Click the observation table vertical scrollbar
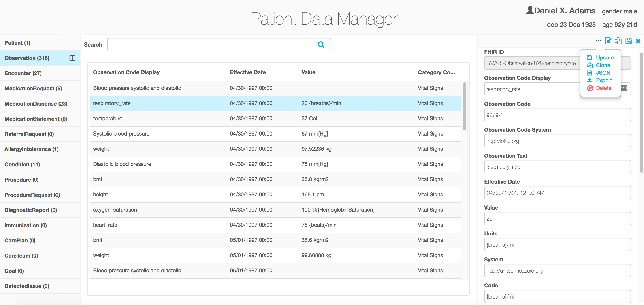Screen dimensions: 644x305 [x=464, y=106]
